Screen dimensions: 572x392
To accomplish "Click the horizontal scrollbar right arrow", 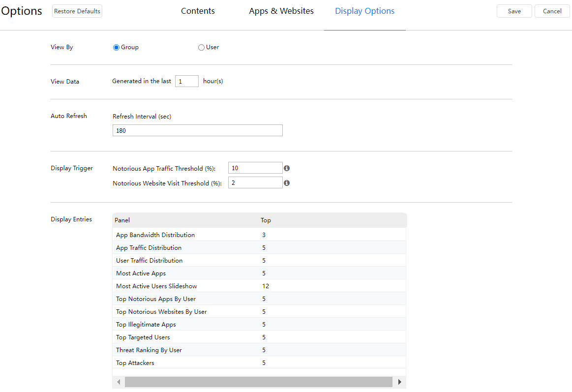I will point(400,382).
